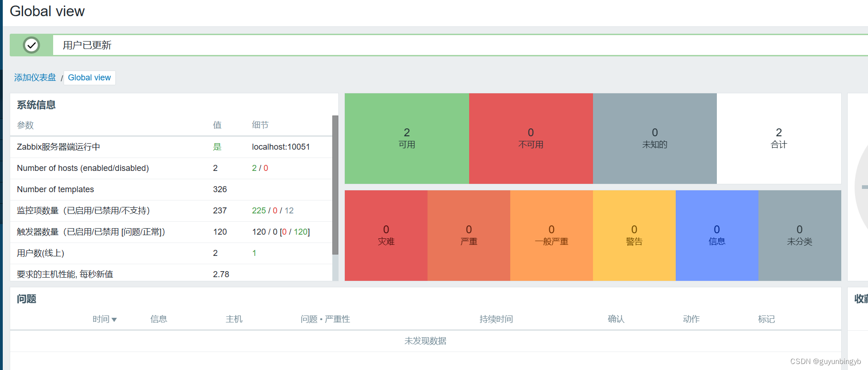The image size is (868, 370).
Task: Click the 合计 total hosts tile
Action: pyautogui.click(x=779, y=139)
